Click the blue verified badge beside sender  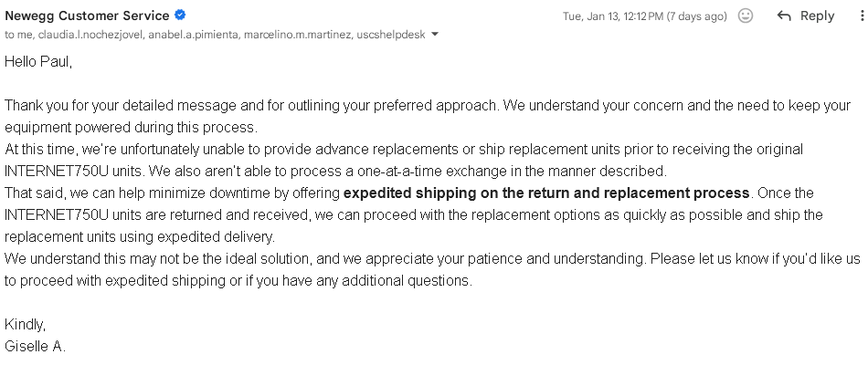point(181,16)
